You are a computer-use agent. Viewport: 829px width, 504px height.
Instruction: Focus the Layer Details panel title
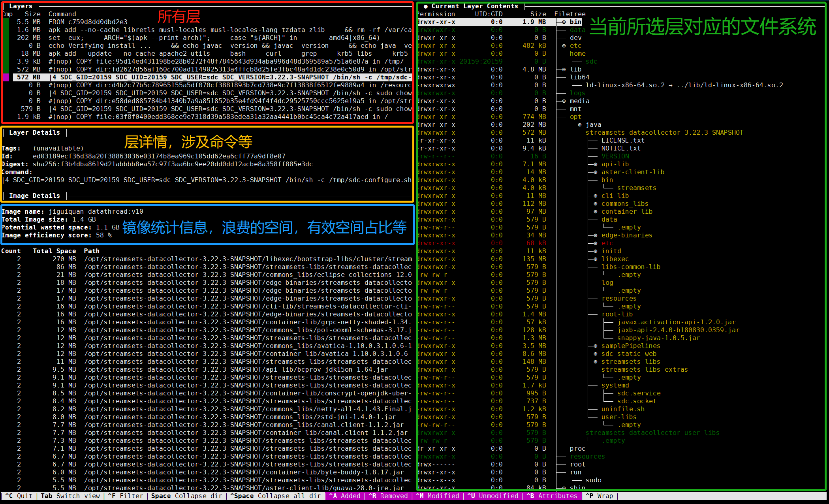(35, 133)
